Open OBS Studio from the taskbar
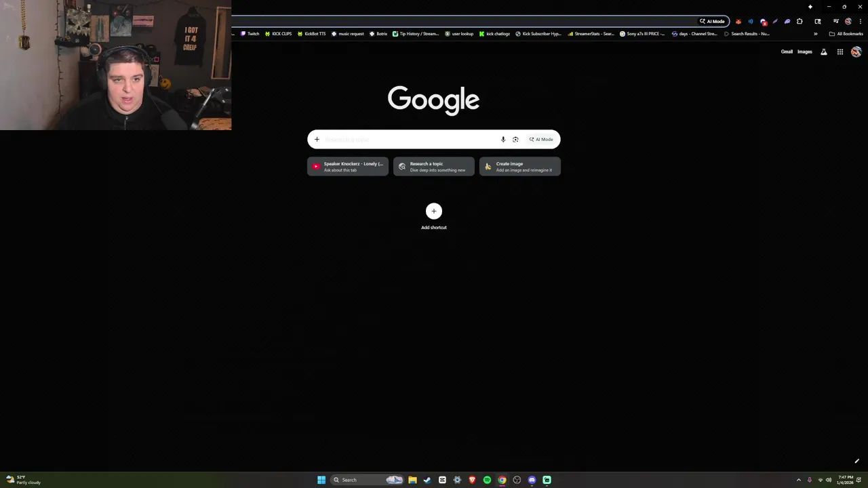868x488 pixels. click(517, 480)
